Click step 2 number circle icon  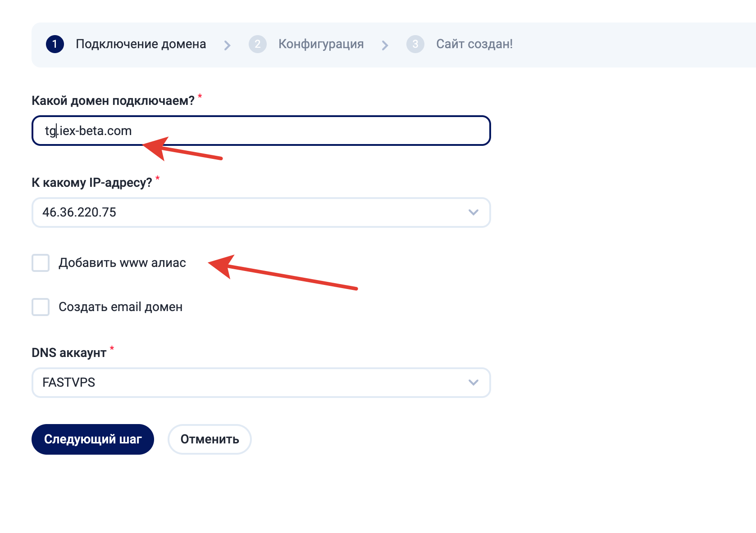point(258,44)
